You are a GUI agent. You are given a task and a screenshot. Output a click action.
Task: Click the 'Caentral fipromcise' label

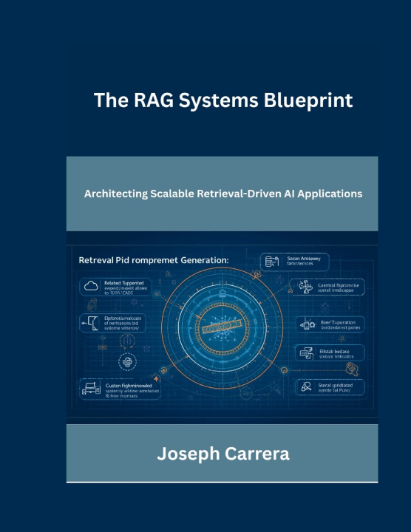point(339,285)
